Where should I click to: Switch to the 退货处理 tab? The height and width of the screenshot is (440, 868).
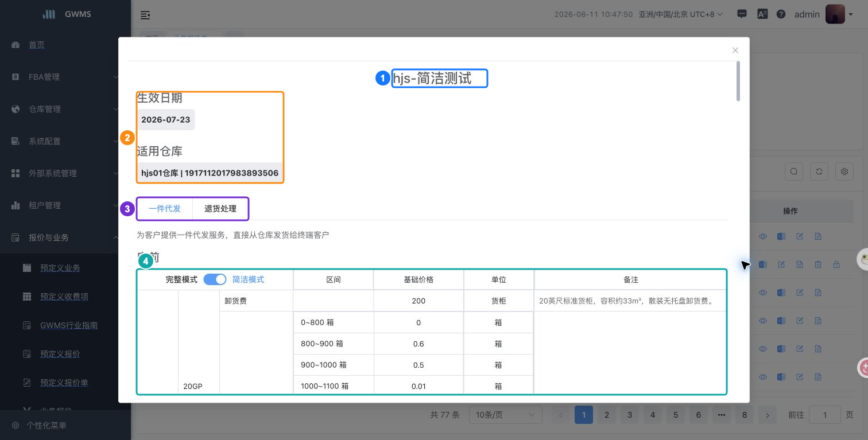(x=220, y=209)
